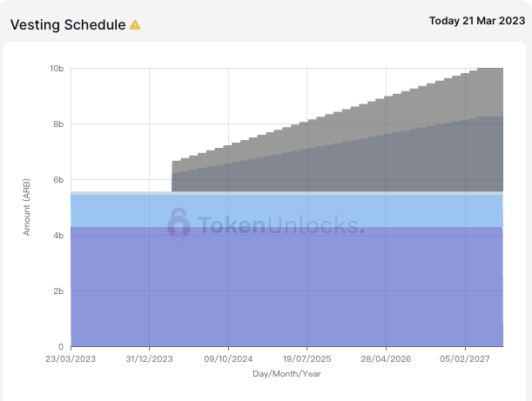Select the 31/12/2023 x-axis date label

150,358
